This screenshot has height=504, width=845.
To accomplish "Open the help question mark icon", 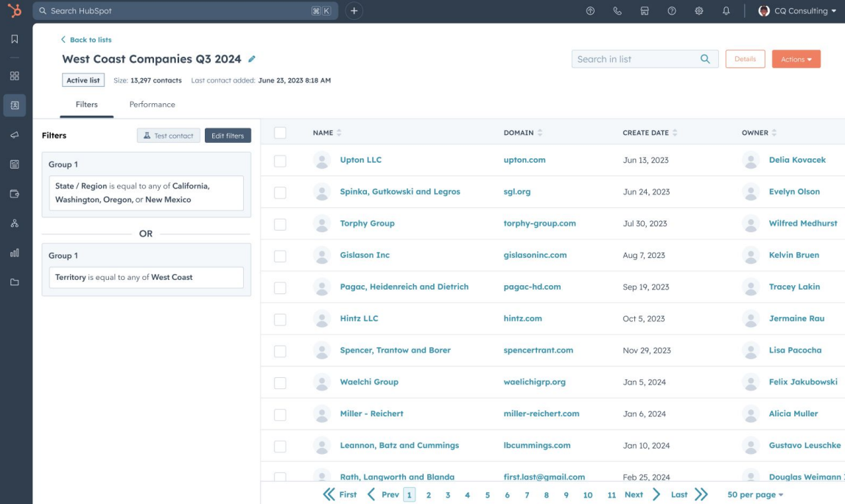I will (671, 11).
